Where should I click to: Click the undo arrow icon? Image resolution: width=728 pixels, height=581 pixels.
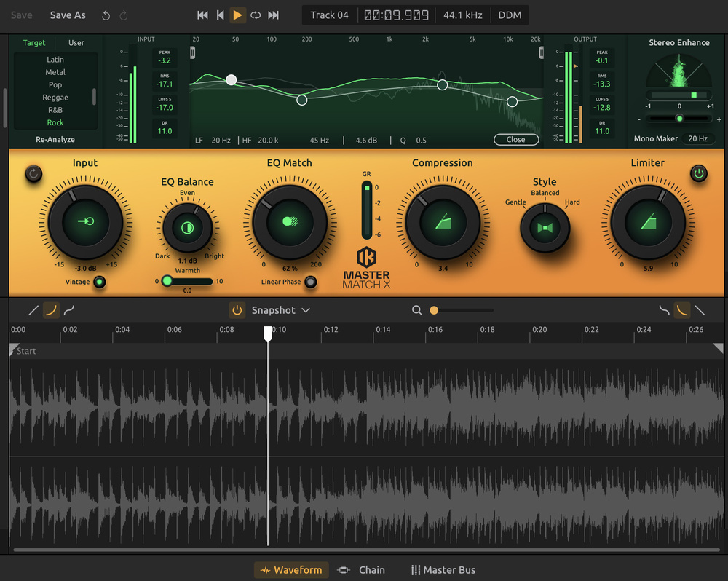coord(106,15)
